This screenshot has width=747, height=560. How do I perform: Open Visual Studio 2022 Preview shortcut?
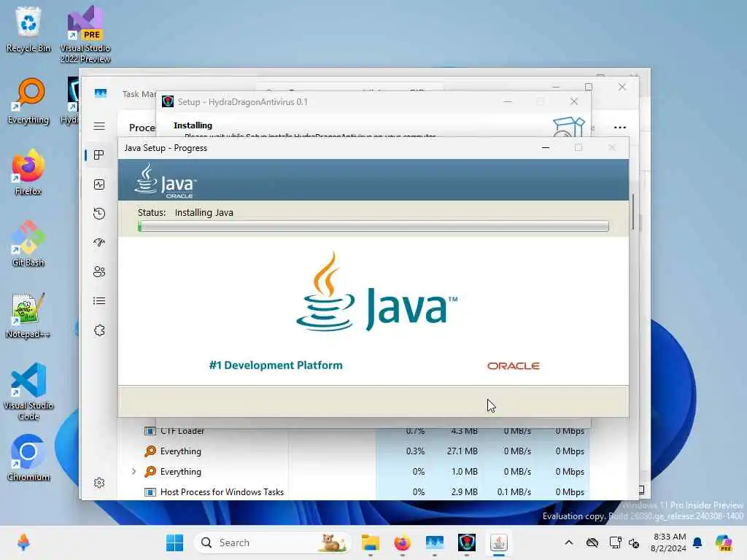pos(85,34)
